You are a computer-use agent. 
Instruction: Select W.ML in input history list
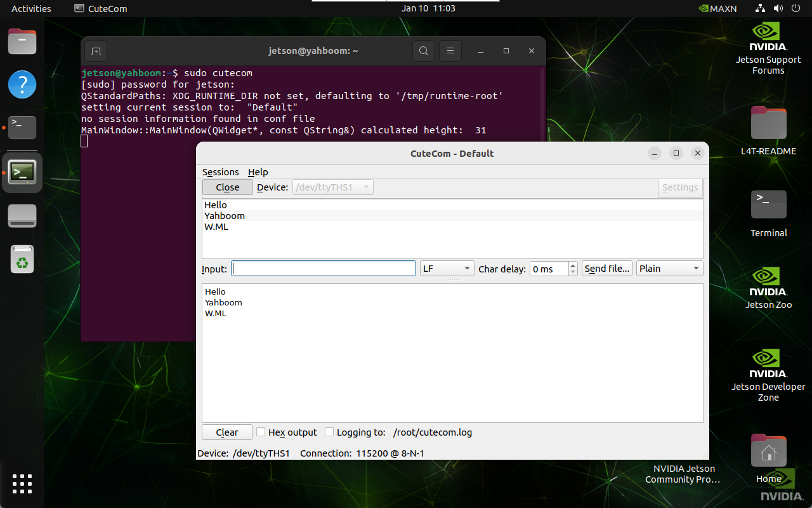pos(452,227)
